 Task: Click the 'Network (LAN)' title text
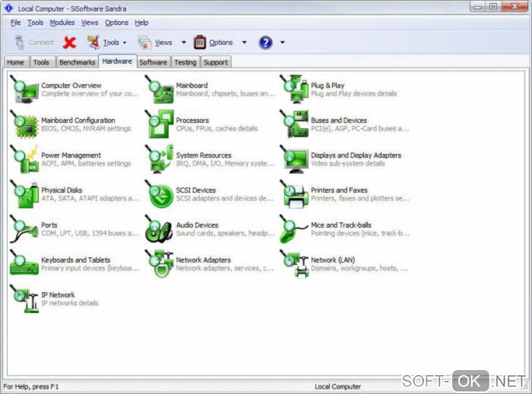(x=333, y=260)
